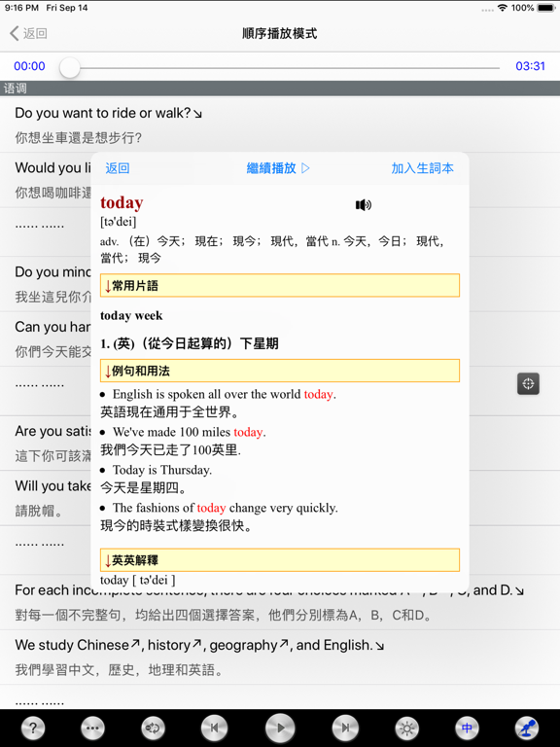
Task: Close dictionary popup via 返回 link
Action: coord(117,168)
